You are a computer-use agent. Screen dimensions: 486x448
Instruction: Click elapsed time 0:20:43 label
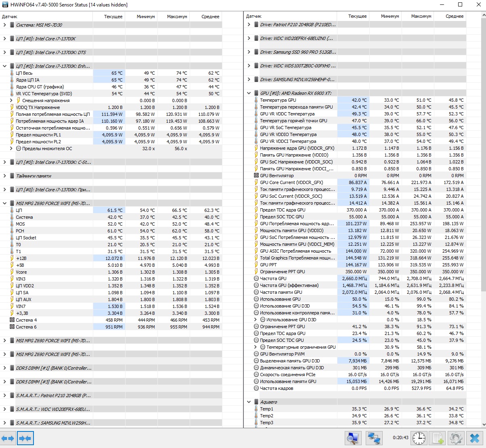pos(400,438)
